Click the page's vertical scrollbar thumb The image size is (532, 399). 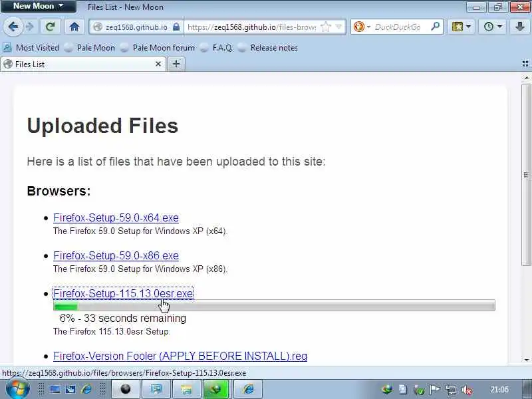526,175
